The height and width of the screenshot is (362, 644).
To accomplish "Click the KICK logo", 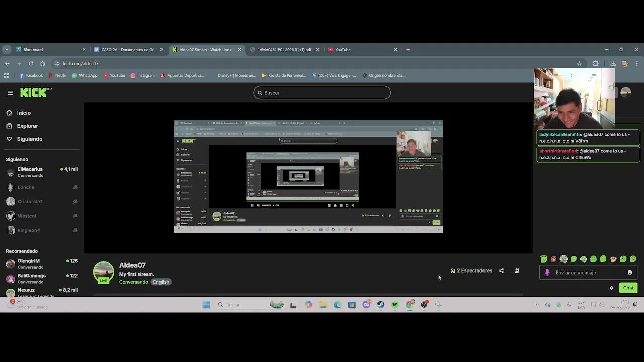I will (x=35, y=92).
